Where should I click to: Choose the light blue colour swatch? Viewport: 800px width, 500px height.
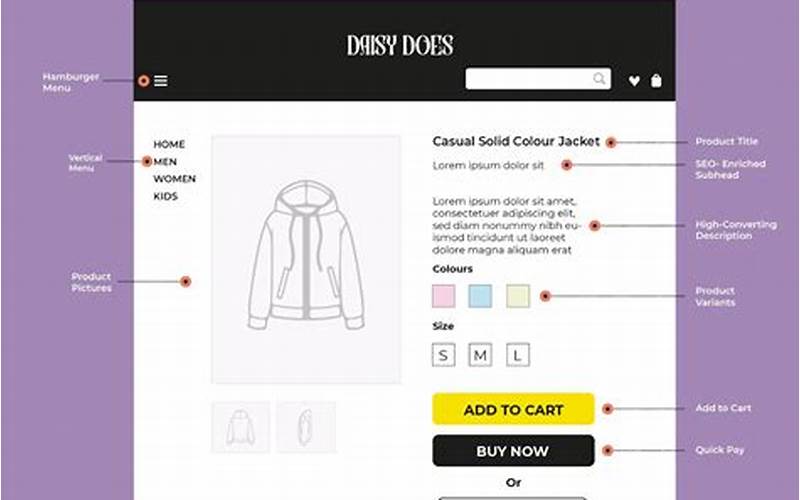point(480,296)
